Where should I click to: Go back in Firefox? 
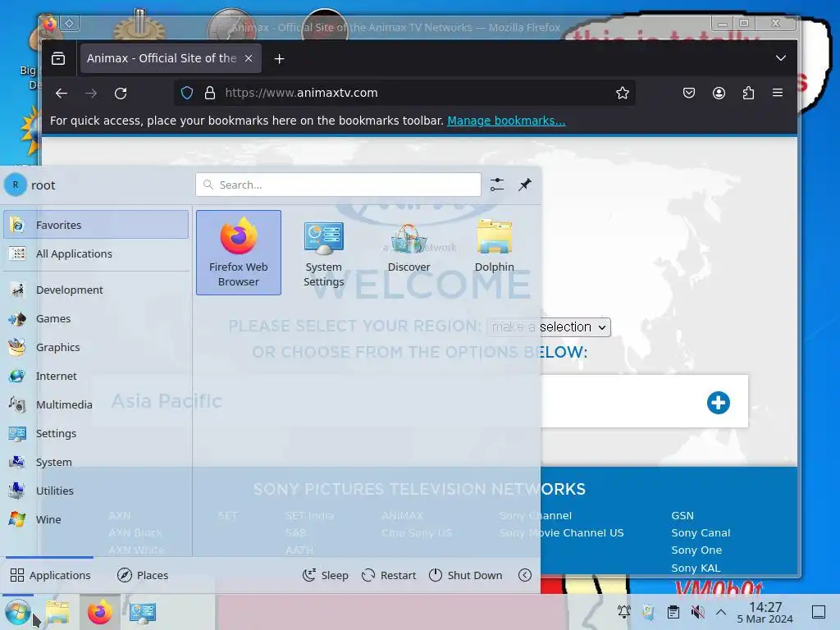[62, 94]
